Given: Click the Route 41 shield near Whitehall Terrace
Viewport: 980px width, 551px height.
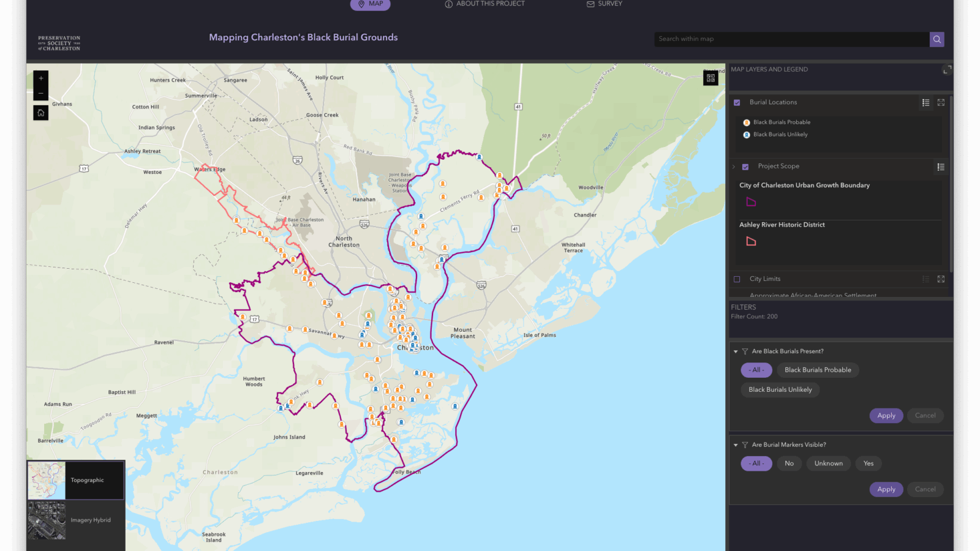Looking at the screenshot, I should coord(515,229).
